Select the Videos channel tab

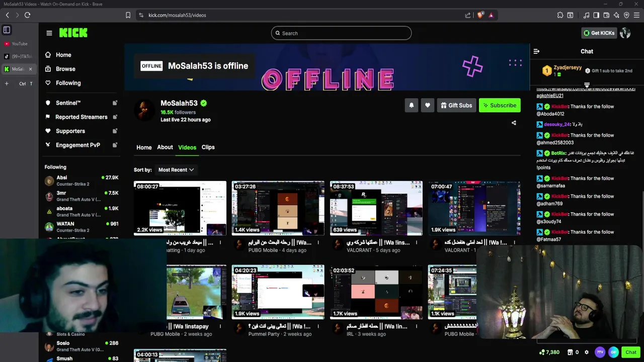click(x=187, y=147)
